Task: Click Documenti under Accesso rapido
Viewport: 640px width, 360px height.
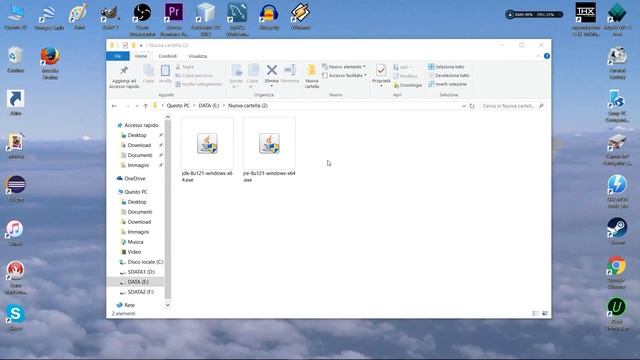Action: 140,155
